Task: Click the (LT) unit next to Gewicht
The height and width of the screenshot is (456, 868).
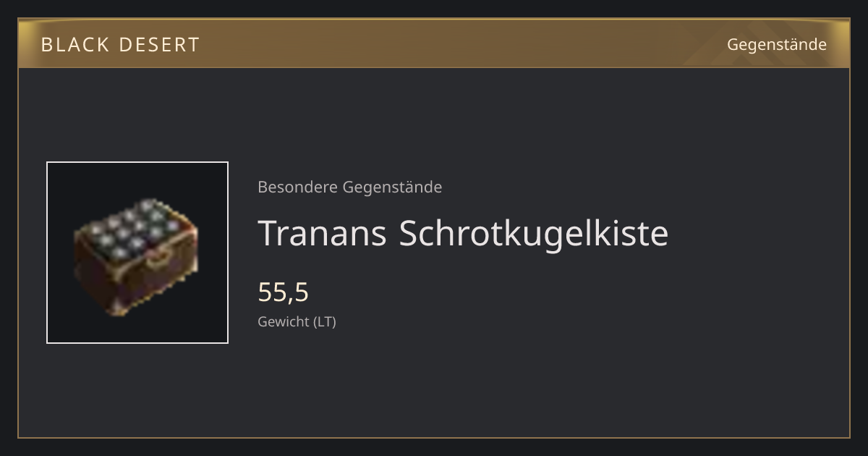Action: (x=325, y=322)
